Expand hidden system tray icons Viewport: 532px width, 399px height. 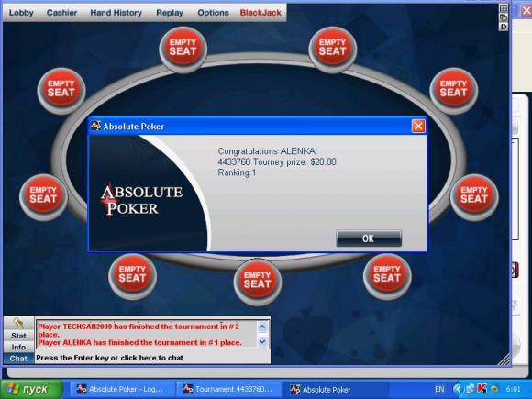pos(458,389)
